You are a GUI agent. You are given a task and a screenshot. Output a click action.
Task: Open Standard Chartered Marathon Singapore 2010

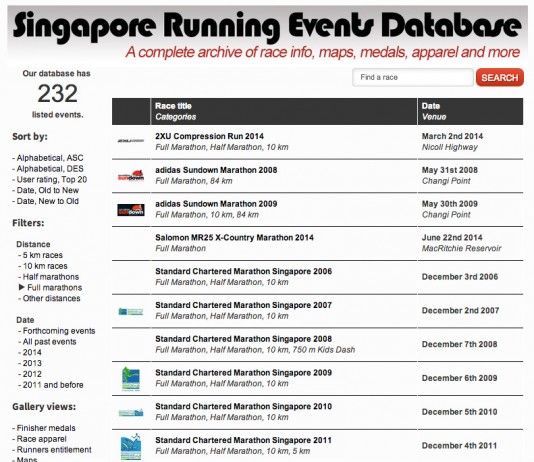(244, 407)
